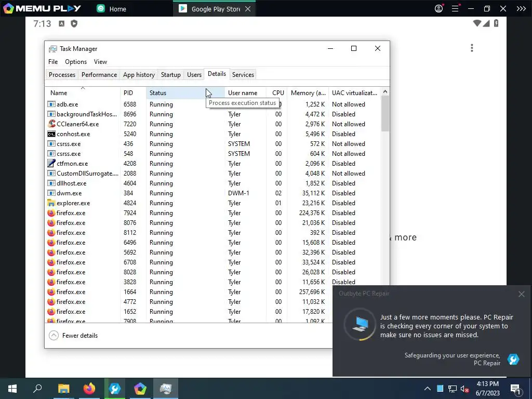This screenshot has height=399, width=532.
Task: Click the PC Repair wrench logo in notification
Action: pos(513,359)
